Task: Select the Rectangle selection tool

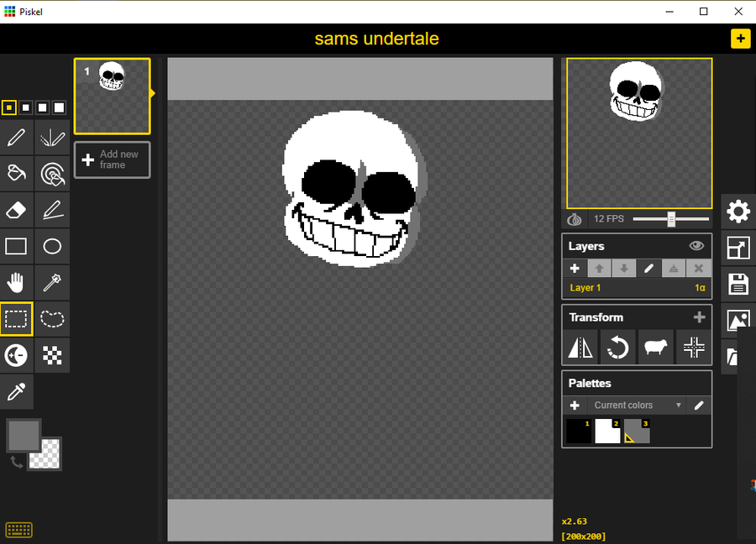Action: pos(17,319)
